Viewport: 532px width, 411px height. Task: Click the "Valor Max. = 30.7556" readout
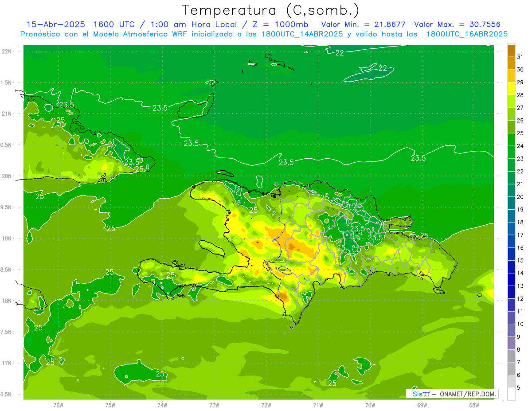[x=458, y=24]
